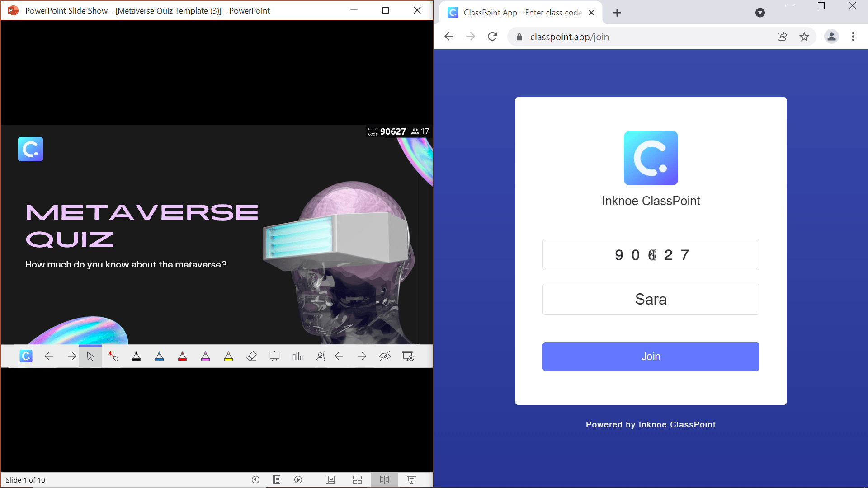Viewport: 868px width, 488px height.
Task: Open Chrome profile avatar
Action: tap(832, 37)
